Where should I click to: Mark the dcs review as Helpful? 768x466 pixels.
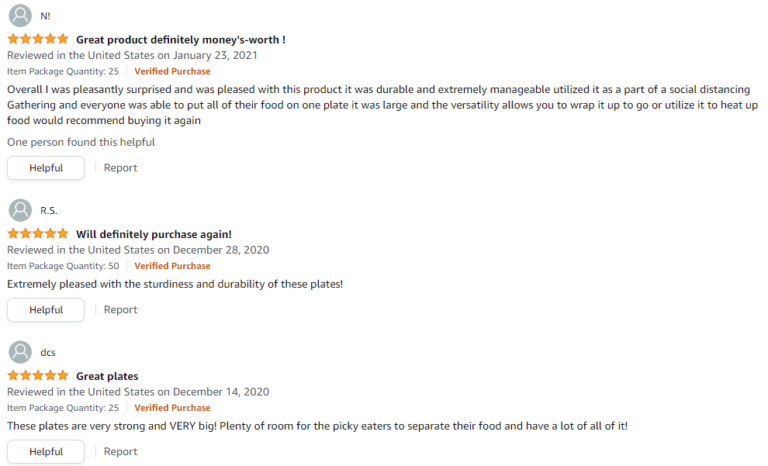[46, 452]
